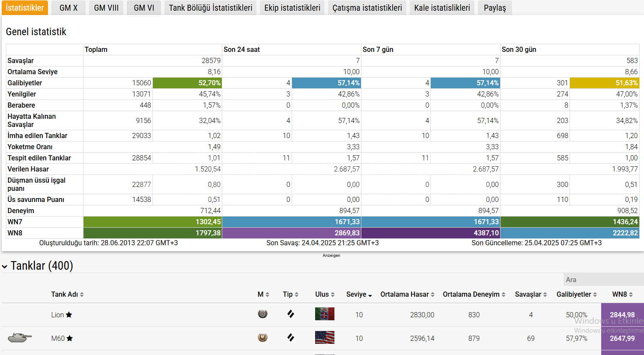
Task: Collapse the Tanklar (400) section
Action: 5,266
